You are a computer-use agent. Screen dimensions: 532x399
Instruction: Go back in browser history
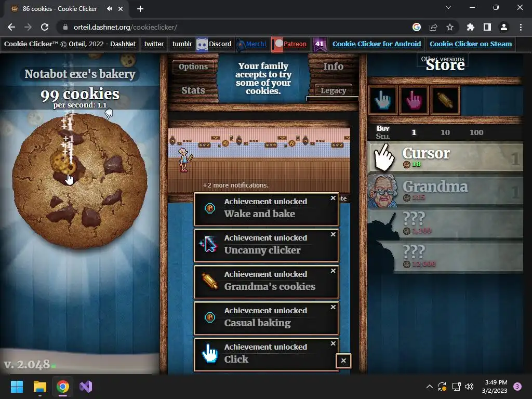(11, 27)
